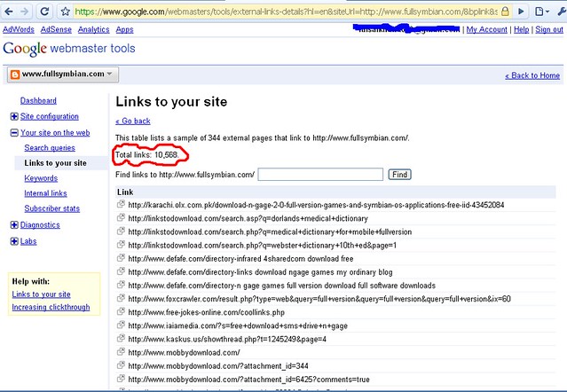Viewport: 567px width, 392px height.
Task: Click the padlock icon in address bar
Action: tap(505, 12)
